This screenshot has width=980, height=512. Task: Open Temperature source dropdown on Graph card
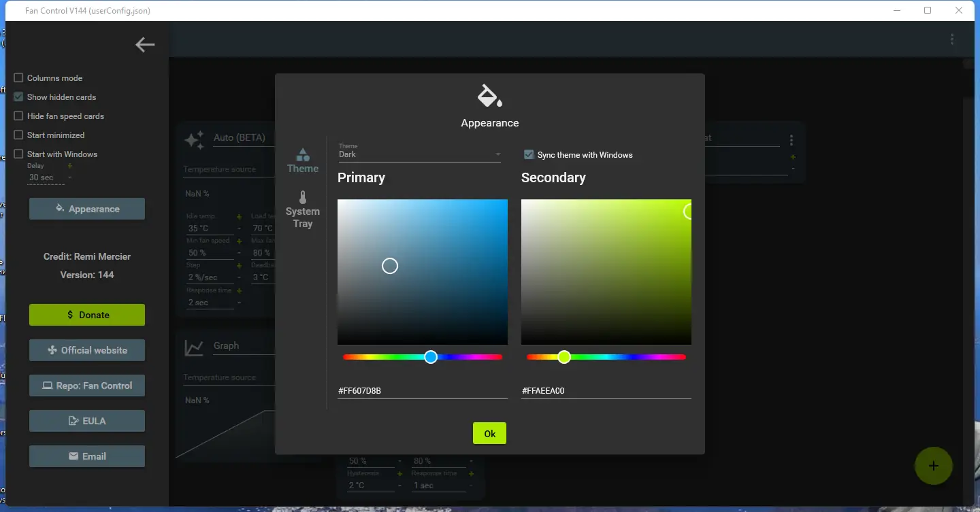tap(227, 377)
